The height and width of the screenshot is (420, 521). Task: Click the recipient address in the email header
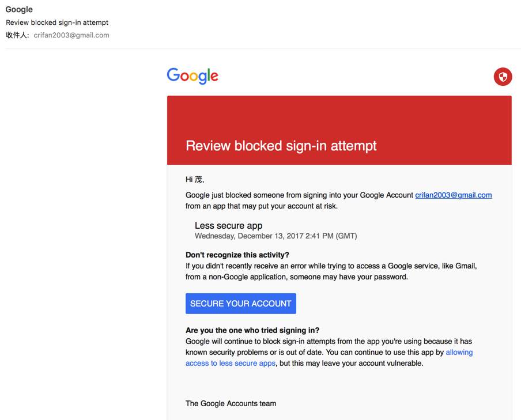[71, 35]
